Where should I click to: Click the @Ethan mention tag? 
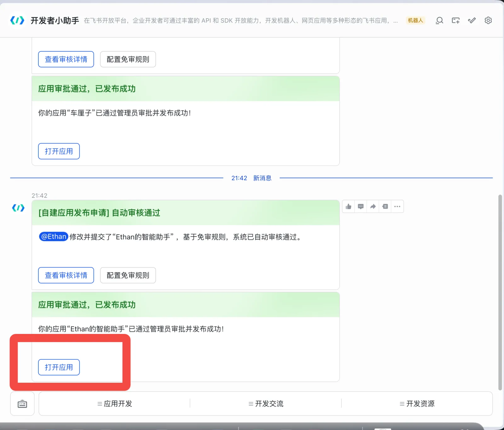pyautogui.click(x=54, y=237)
